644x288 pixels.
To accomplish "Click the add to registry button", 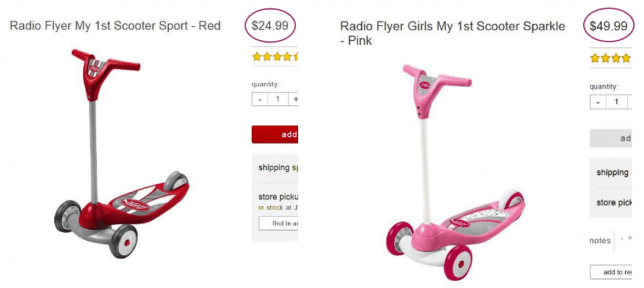I will pyautogui.click(x=611, y=272).
